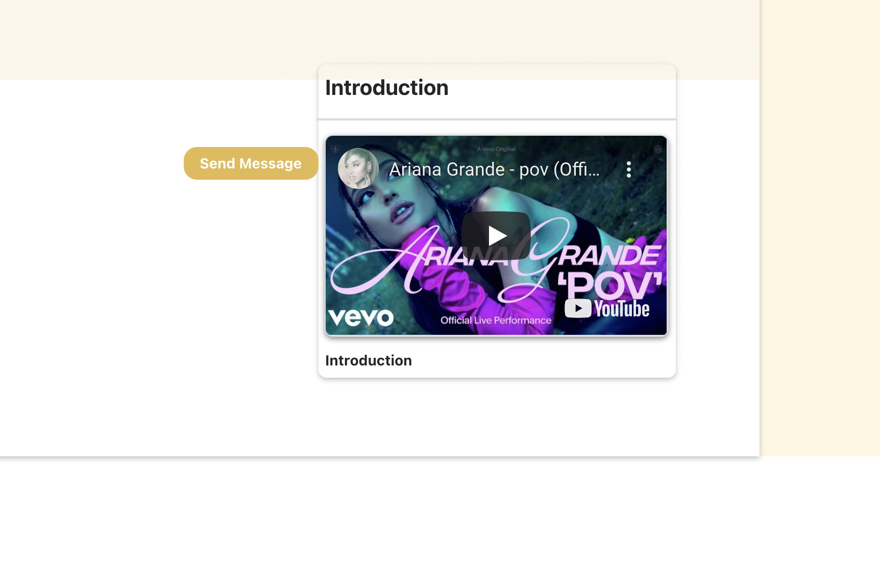Viewport: 880px width, 588px height.
Task: Click the Send Message button
Action: point(251,163)
